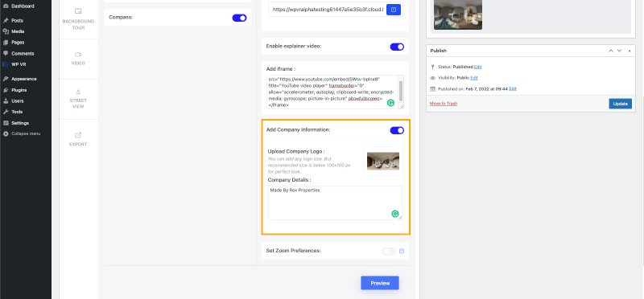Switch to the Street View tab

(78, 99)
